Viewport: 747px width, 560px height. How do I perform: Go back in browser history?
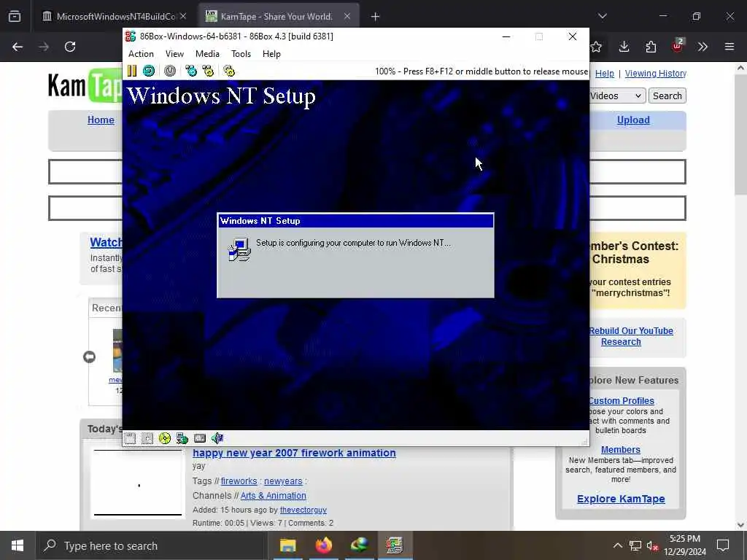[x=18, y=47]
